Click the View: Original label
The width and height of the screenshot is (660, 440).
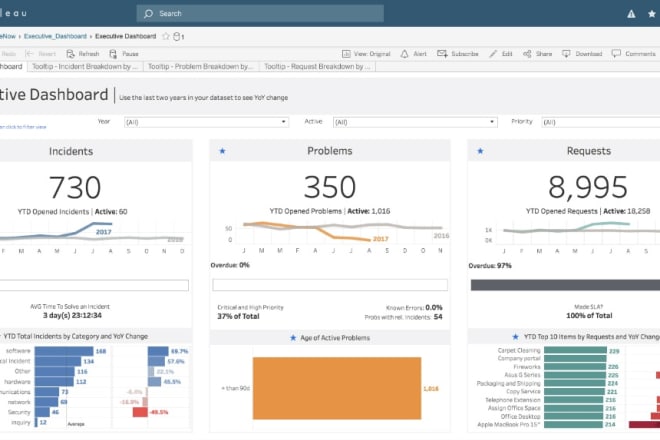pos(372,54)
